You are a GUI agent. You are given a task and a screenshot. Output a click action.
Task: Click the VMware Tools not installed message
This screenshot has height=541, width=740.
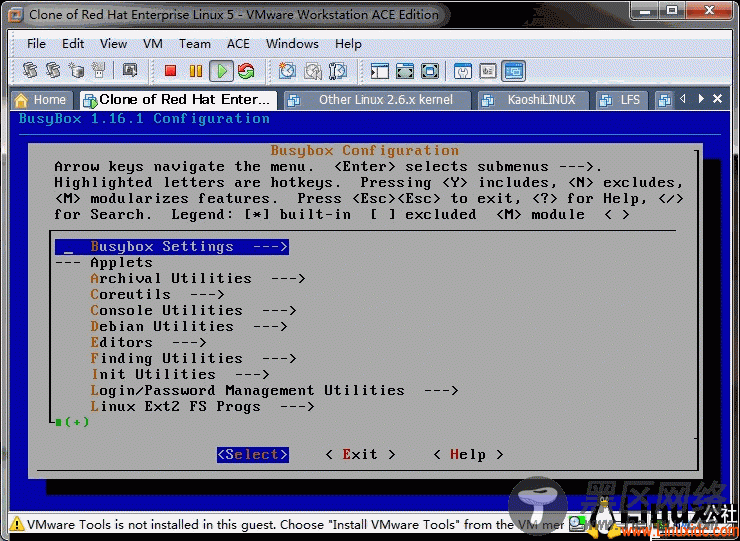296,524
